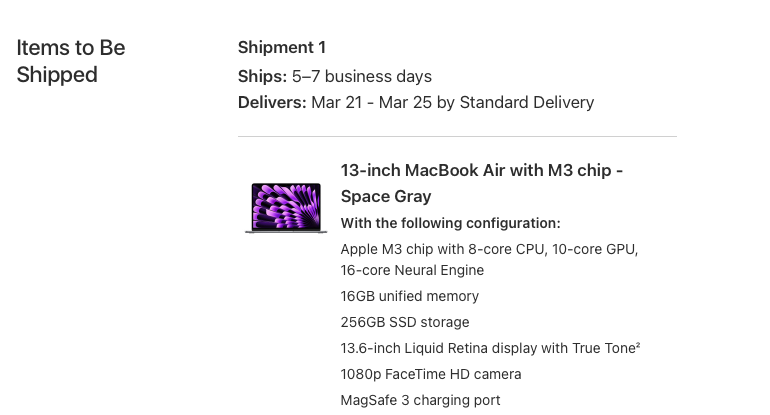Click the bold Ships: label
This screenshot has height=415, width=770.
coord(262,76)
